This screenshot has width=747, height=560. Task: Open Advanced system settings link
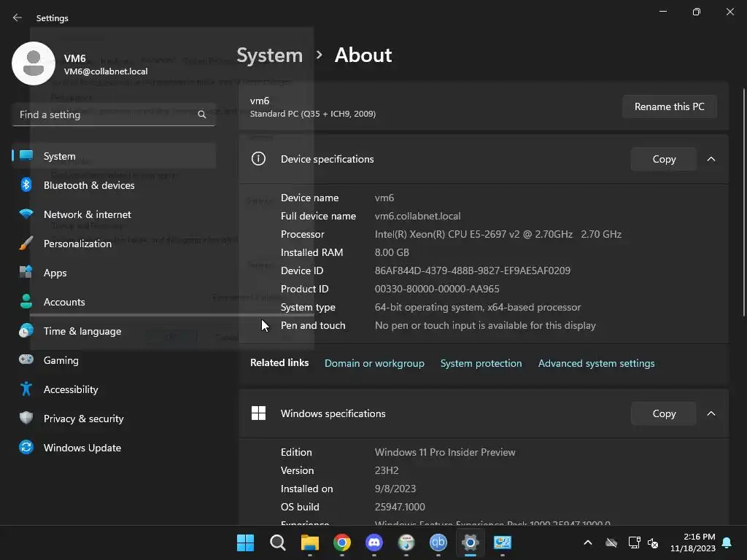597,363
